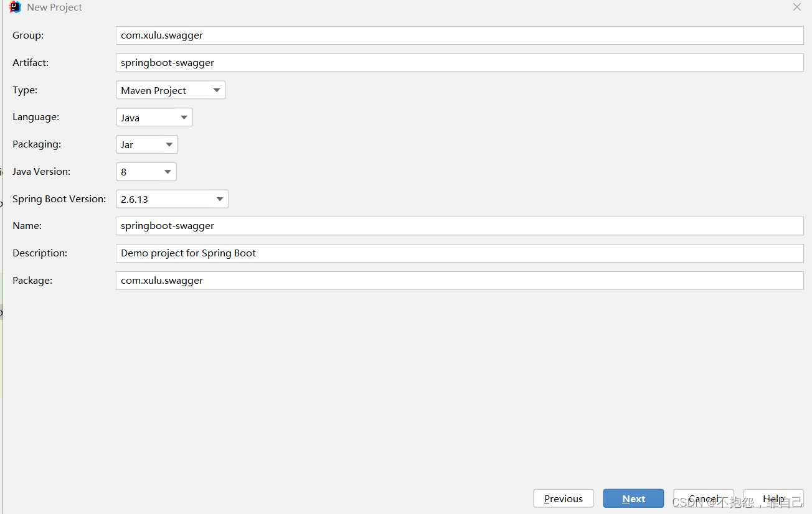Select the Package field containing com.xulu.swagger

436,280
